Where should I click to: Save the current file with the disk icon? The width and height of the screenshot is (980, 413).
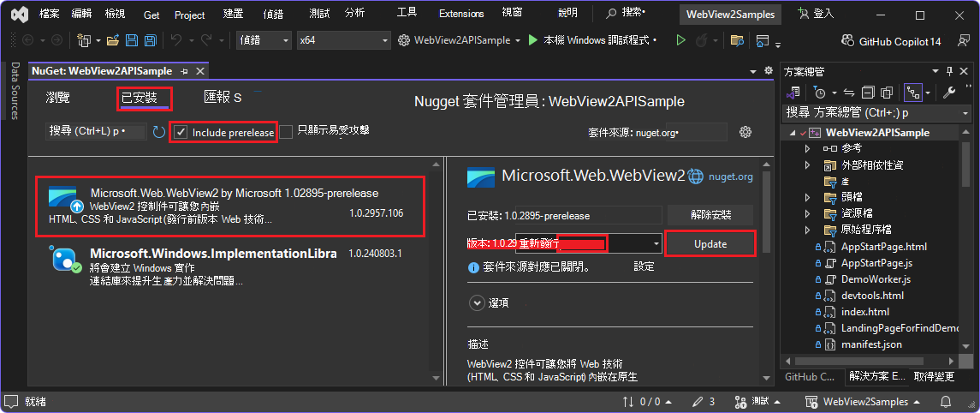tap(132, 40)
